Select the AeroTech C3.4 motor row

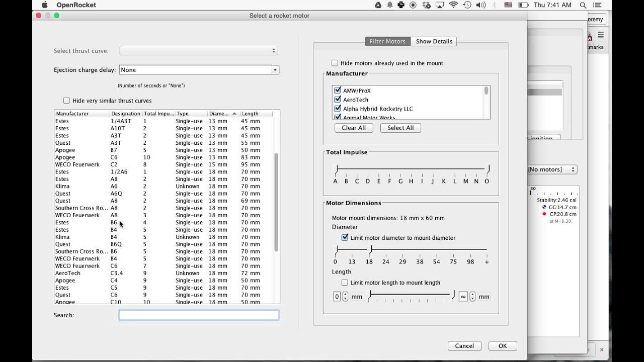[164, 273]
